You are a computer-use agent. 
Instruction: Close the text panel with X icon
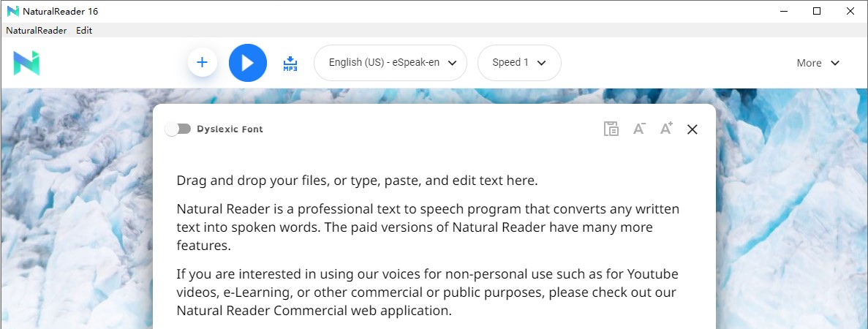[x=692, y=129]
